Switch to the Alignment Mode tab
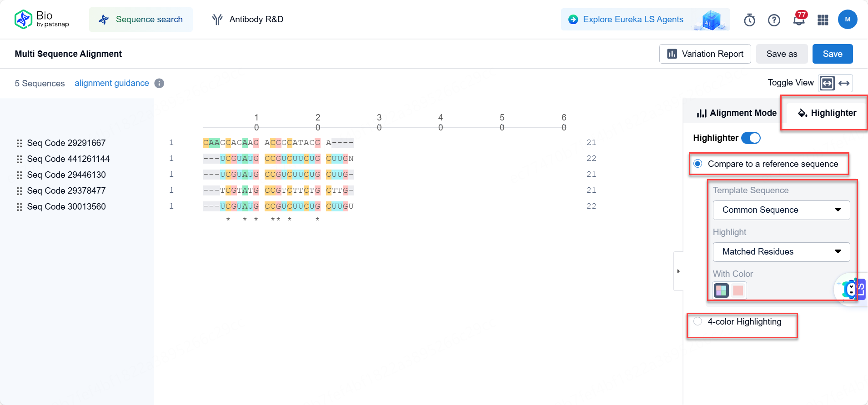This screenshot has height=405, width=868. pyautogui.click(x=737, y=113)
